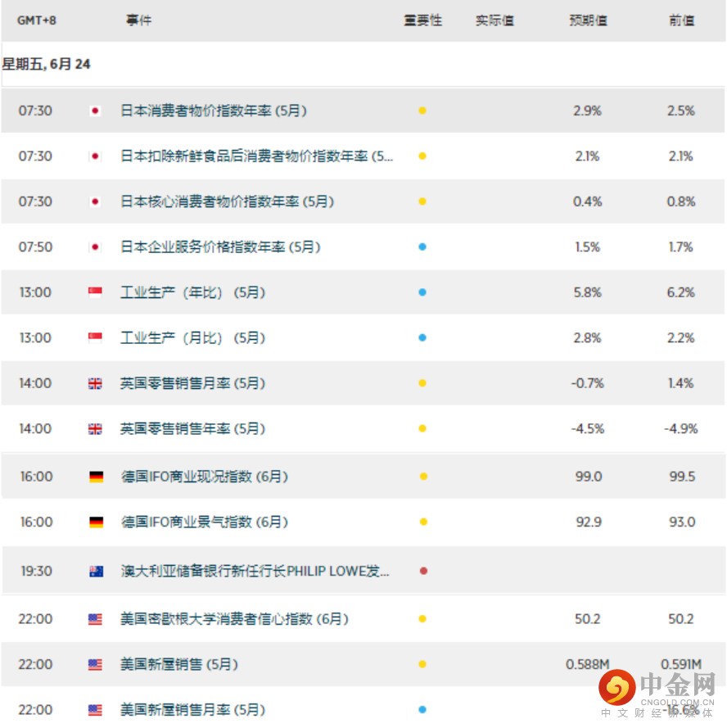
Task: Click the 07:50 time cell
Action: coord(35,247)
